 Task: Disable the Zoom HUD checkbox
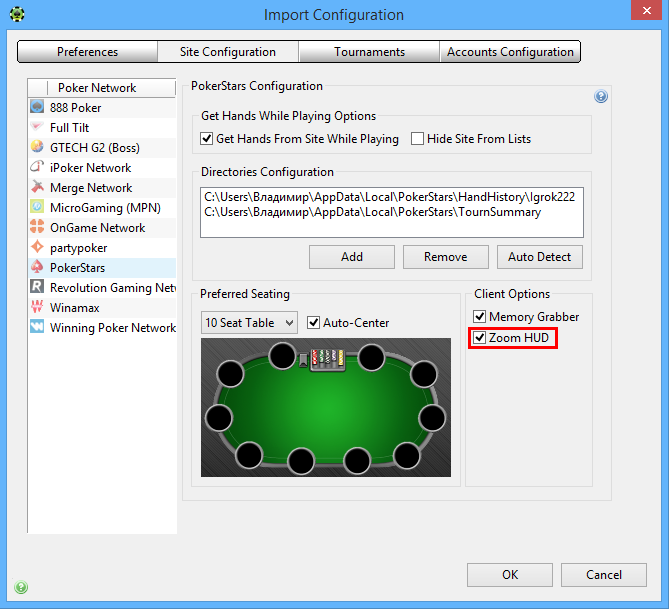480,338
